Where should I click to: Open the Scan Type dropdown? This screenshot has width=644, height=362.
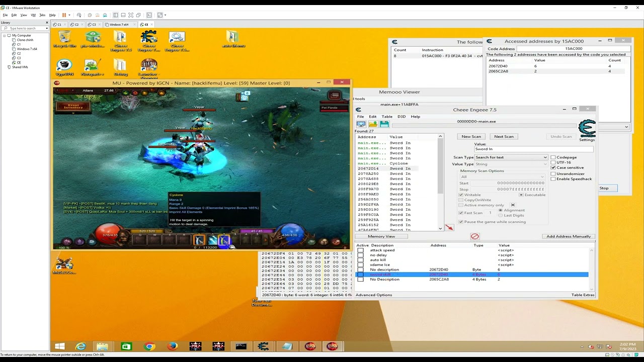(511, 157)
